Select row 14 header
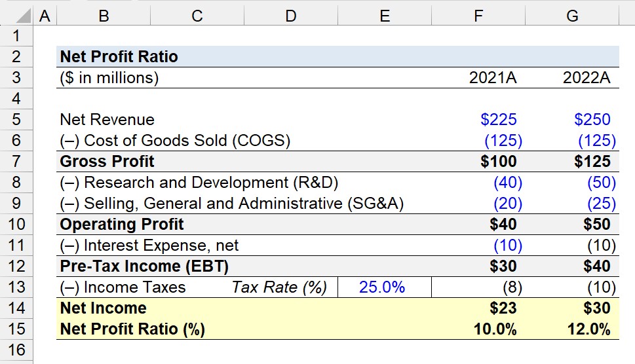The height and width of the screenshot is (364, 635). pyautogui.click(x=16, y=308)
